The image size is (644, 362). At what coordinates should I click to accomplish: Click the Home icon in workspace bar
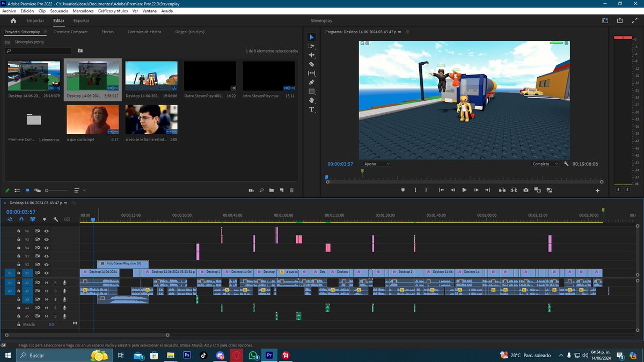13,21
